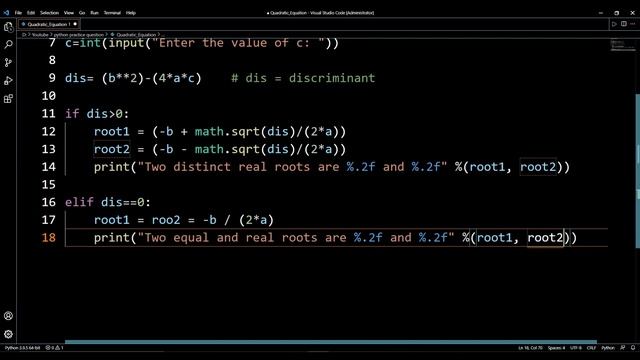
Task: Click "root2" variable on line 13
Action: [112, 149]
